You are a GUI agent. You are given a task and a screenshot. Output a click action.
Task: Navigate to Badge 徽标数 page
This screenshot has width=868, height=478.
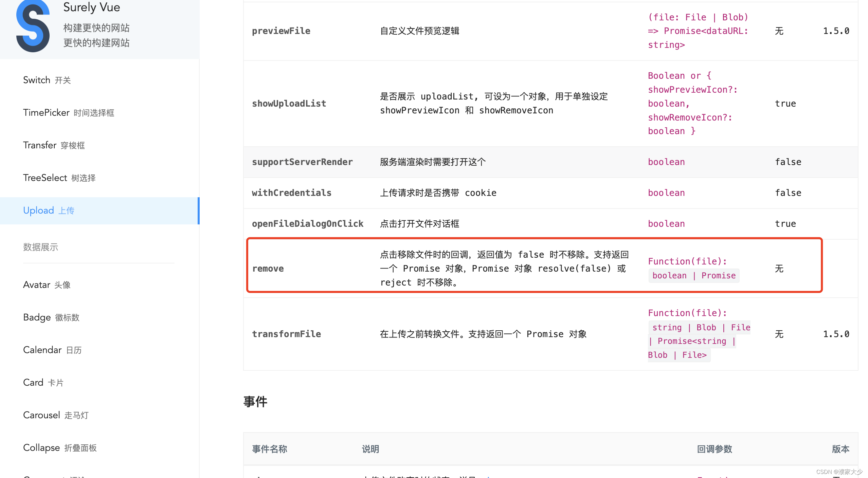click(x=51, y=317)
